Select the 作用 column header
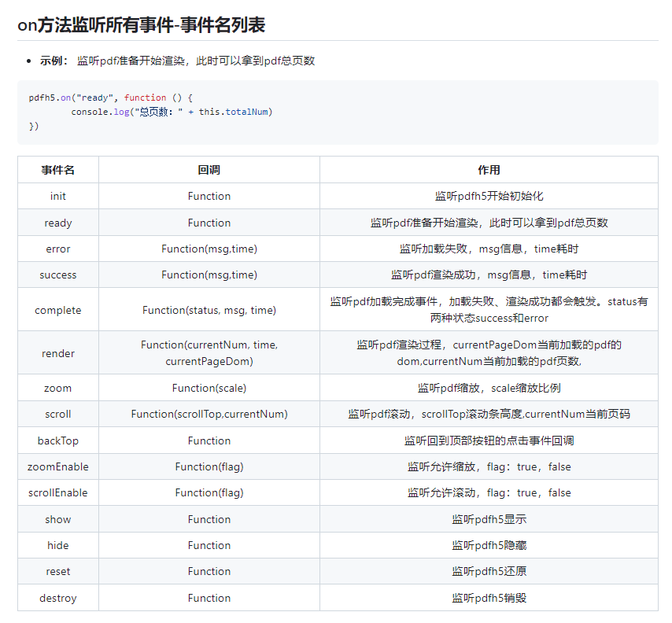The width and height of the screenshot is (672, 623). click(489, 170)
